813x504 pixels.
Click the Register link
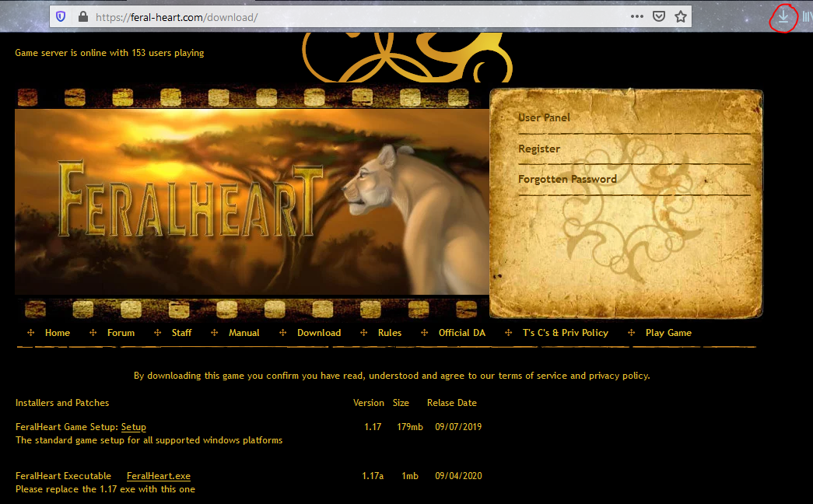pyautogui.click(x=538, y=149)
